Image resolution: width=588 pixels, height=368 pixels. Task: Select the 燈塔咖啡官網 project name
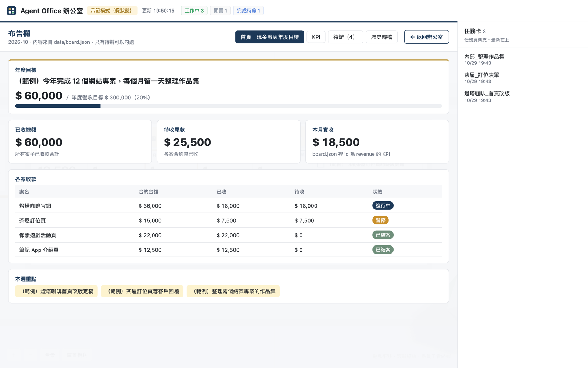tap(35, 206)
